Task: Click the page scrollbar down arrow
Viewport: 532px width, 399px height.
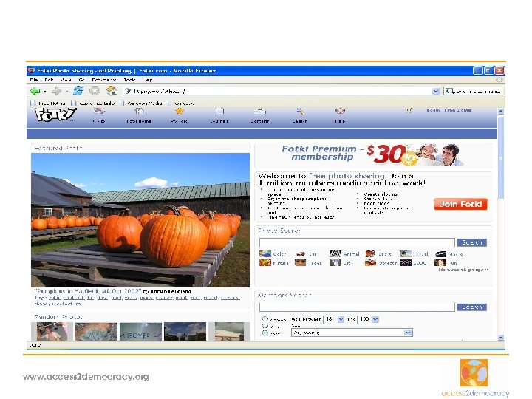Action: pos(501,337)
